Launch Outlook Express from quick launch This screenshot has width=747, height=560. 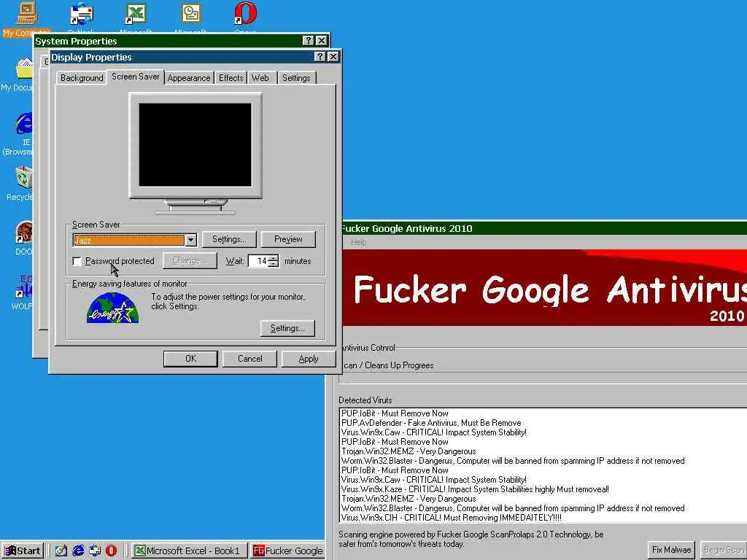(95, 551)
